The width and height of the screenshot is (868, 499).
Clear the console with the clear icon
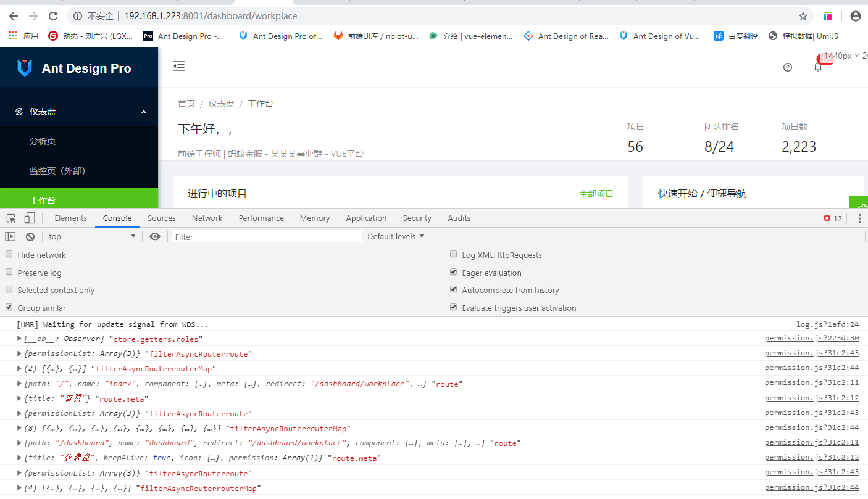(x=30, y=236)
